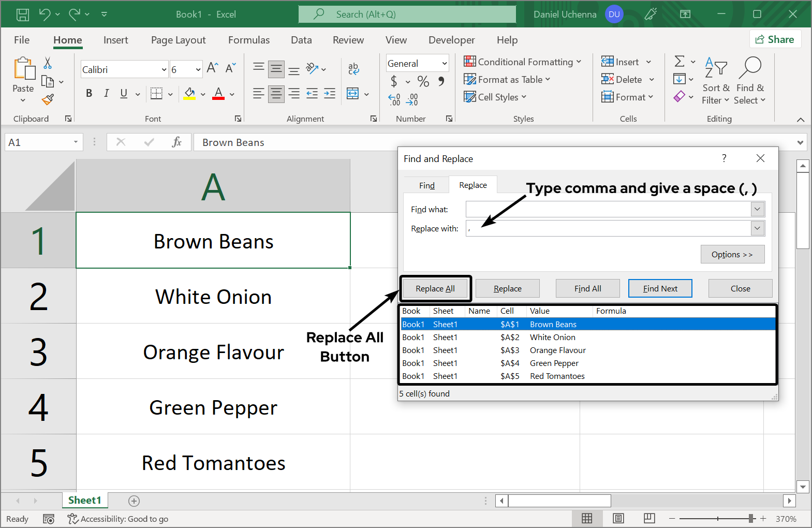Apply percent style to the cell

coord(423,81)
